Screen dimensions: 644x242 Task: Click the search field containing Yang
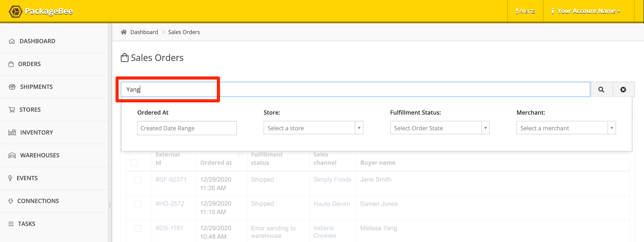(355, 89)
